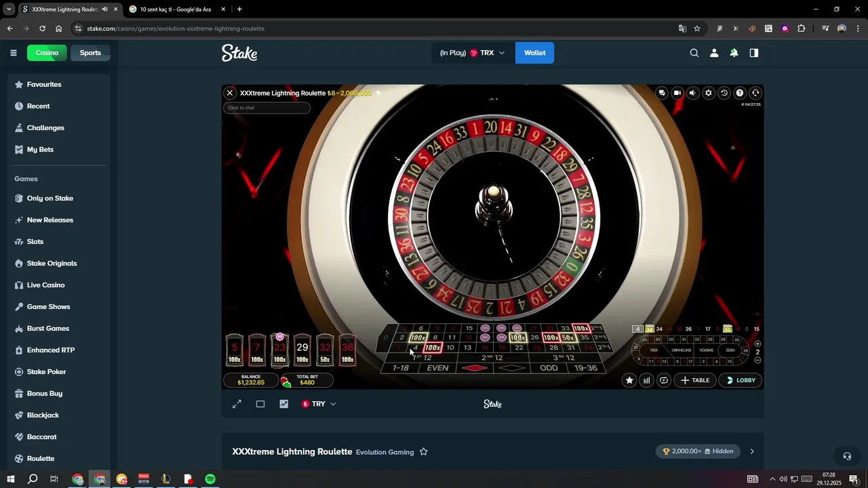Contact live support headset icon in game
This screenshot has width=868, height=488.
click(755, 93)
